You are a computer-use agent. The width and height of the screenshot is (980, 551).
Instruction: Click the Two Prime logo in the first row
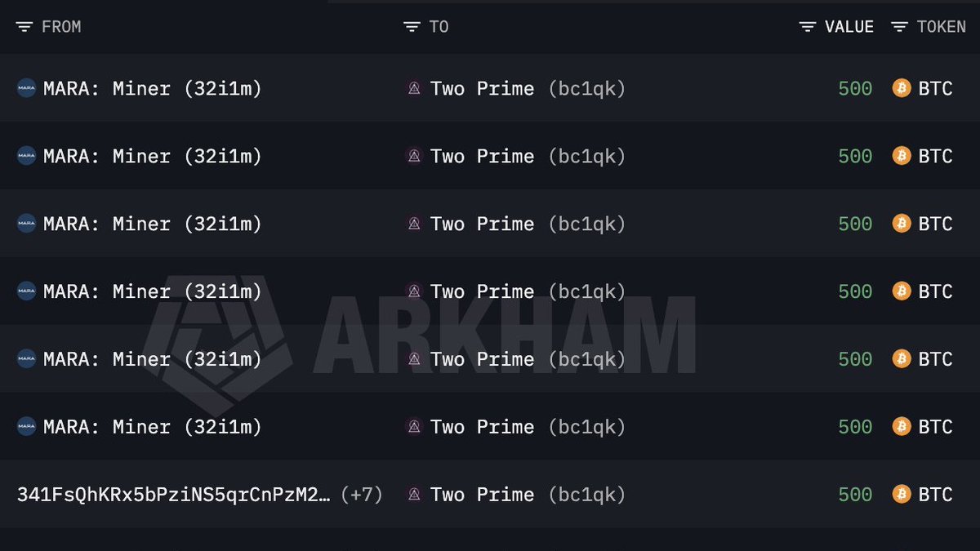click(x=414, y=88)
